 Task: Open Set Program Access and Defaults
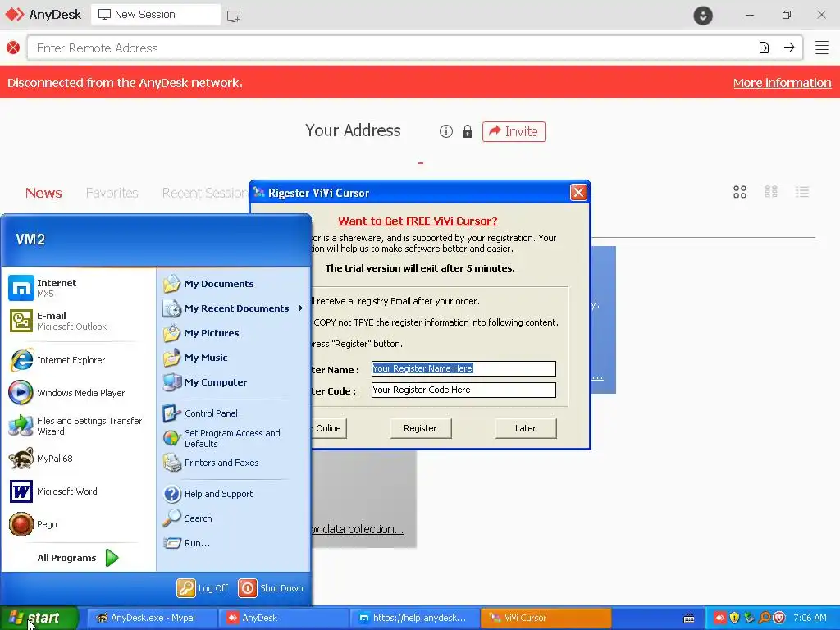(x=234, y=438)
